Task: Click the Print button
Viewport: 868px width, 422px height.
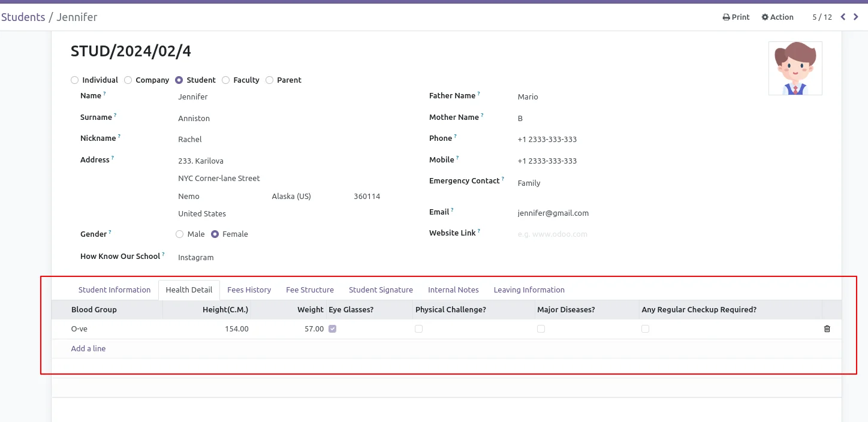Action: click(736, 17)
